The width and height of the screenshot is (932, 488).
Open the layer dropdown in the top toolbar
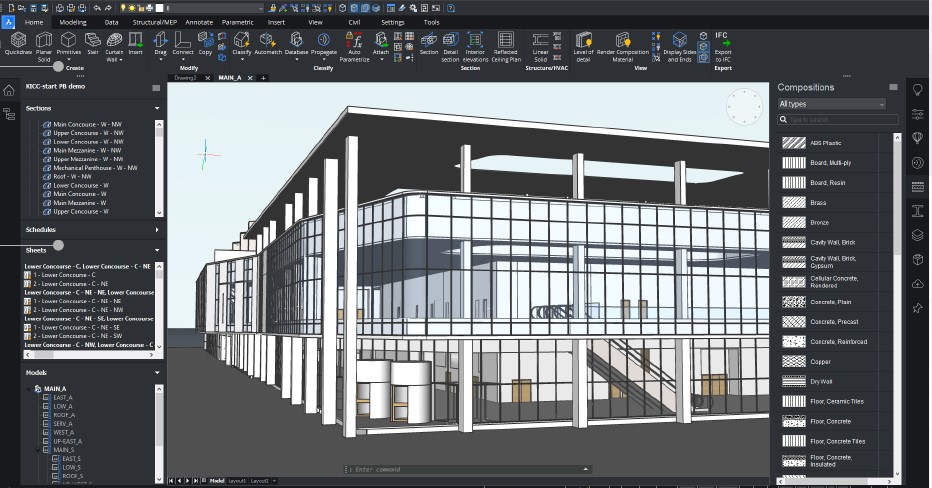tap(213, 8)
